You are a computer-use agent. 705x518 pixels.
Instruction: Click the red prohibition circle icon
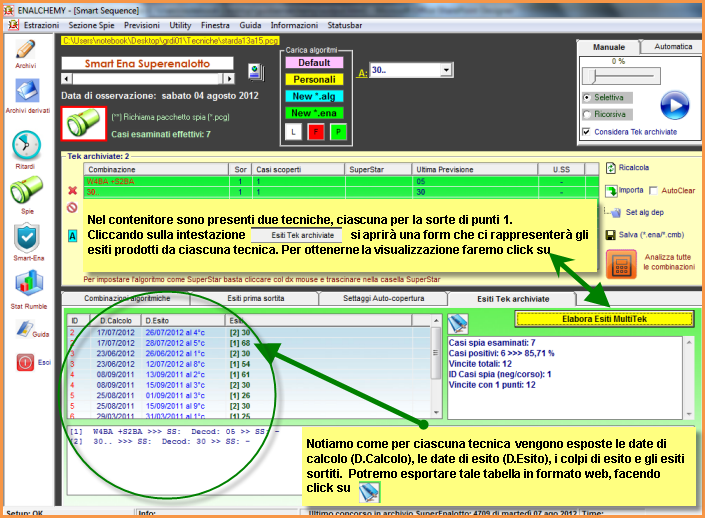(72, 208)
